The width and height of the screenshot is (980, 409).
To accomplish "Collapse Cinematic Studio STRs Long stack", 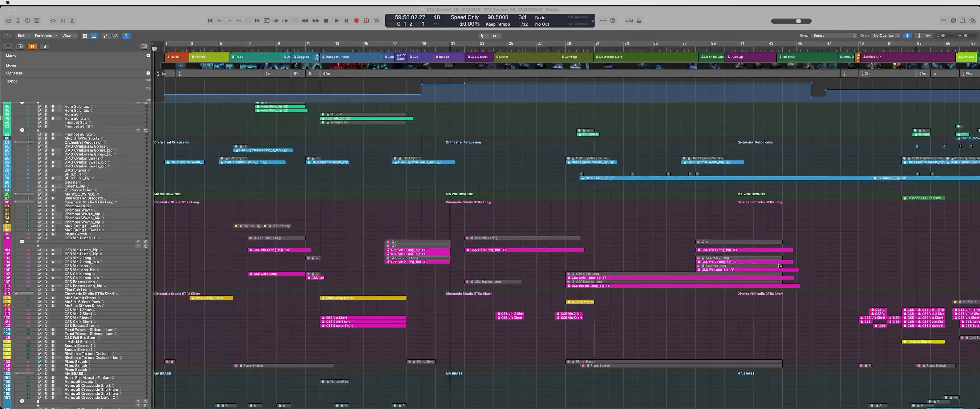I will tap(16, 202).
